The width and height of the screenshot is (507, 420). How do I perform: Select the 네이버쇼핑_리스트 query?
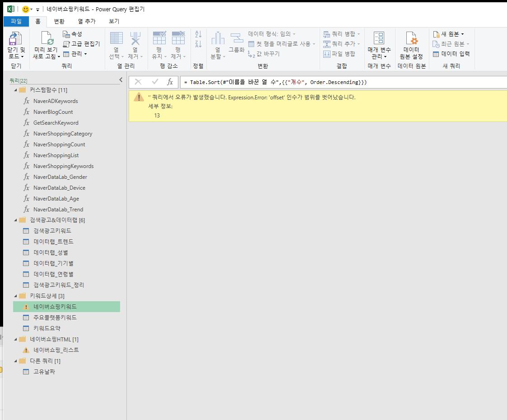[56, 350]
